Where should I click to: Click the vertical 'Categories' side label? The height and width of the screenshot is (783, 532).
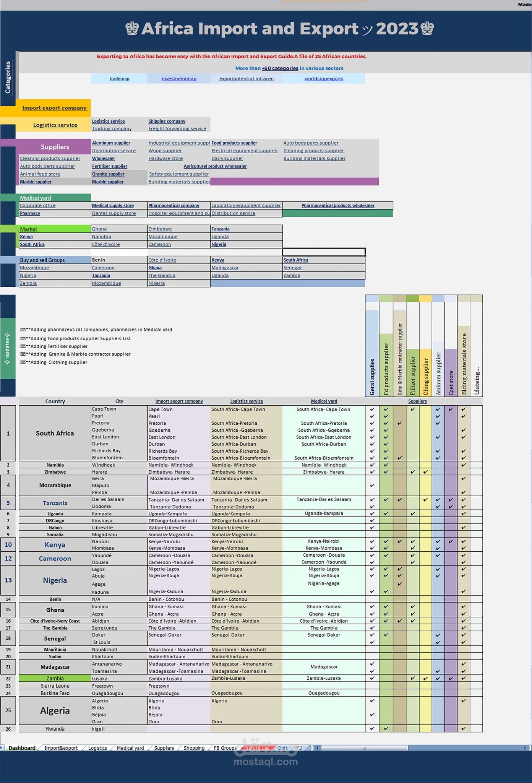tap(8, 78)
